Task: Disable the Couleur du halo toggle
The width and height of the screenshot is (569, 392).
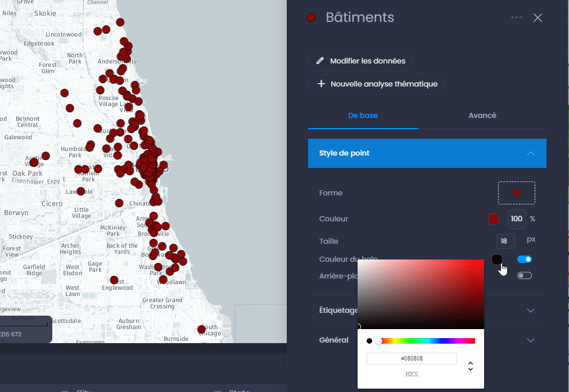Action: pyautogui.click(x=525, y=259)
